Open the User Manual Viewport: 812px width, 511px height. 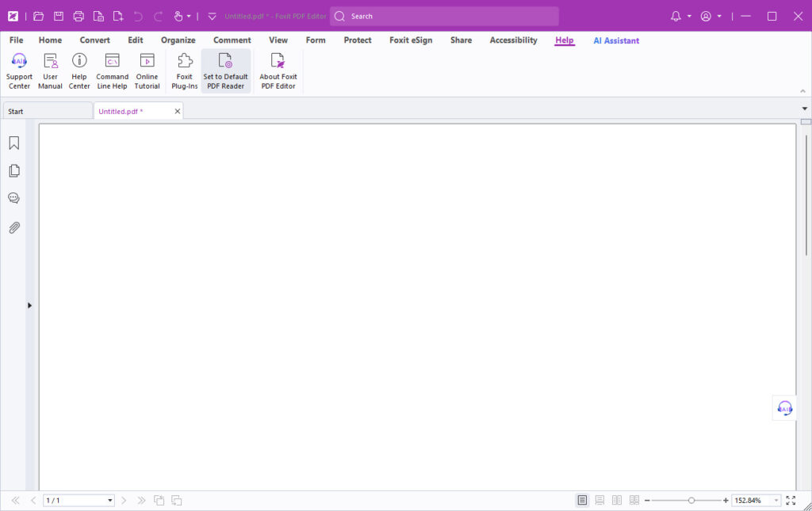[x=50, y=71]
